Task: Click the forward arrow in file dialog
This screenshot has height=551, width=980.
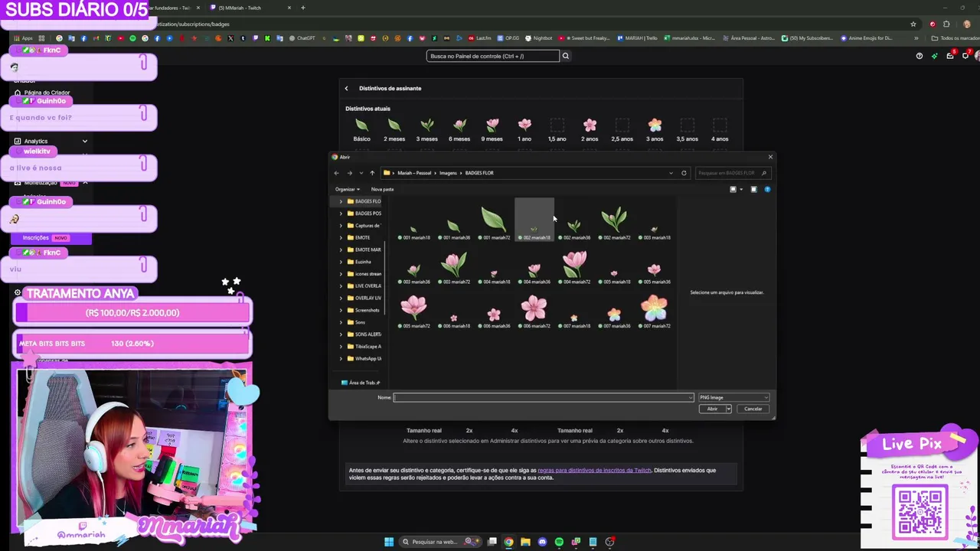Action: point(349,173)
